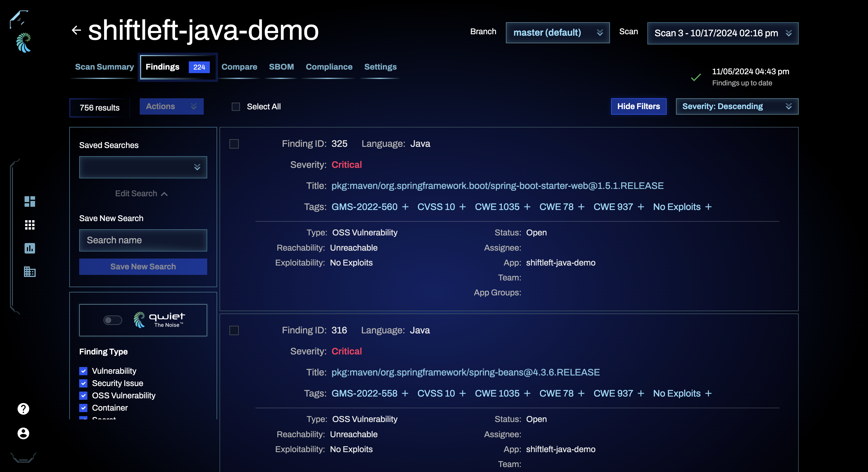
Task: Click plus next to GMS-2022-558 tag
Action: tap(405, 393)
